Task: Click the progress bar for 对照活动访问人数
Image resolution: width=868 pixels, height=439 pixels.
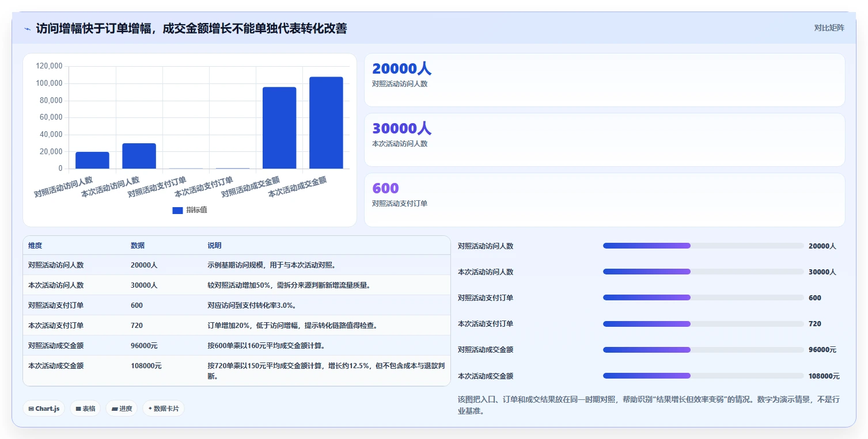Action: [703, 246]
